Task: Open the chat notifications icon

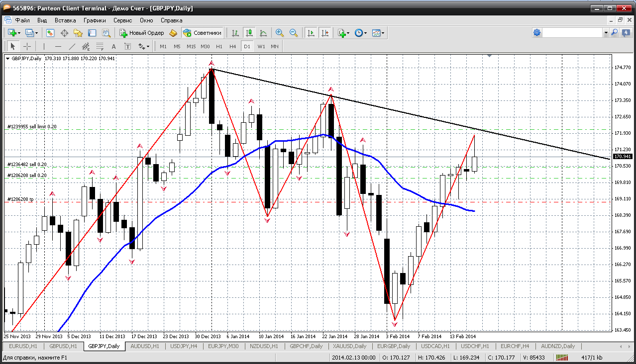Action: pos(626,33)
